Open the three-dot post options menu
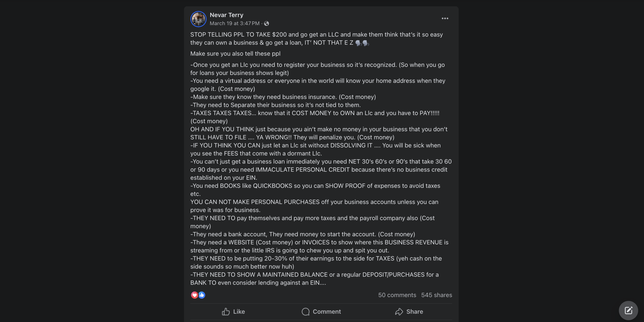Viewport: 644px width, 322px height. 445,18
